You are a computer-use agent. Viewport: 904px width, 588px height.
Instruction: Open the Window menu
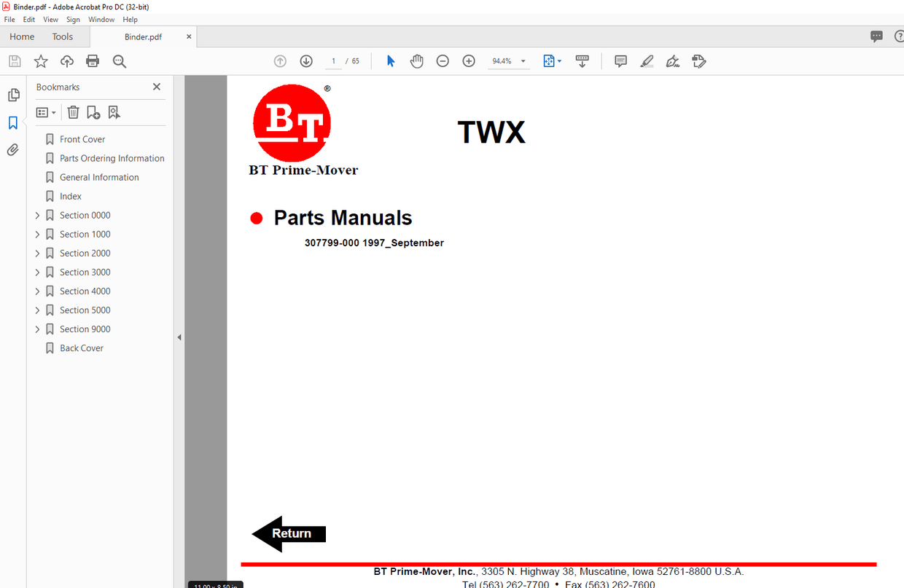[x=101, y=20]
